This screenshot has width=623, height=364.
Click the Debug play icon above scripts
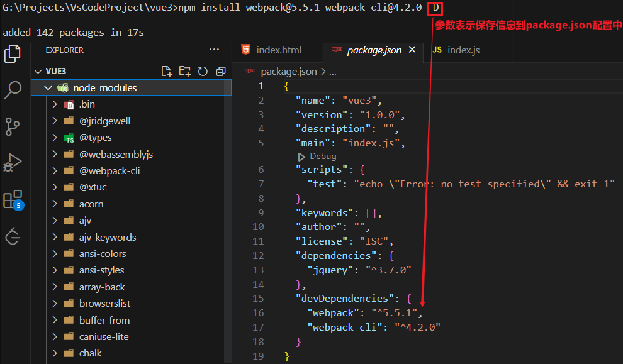(x=301, y=157)
